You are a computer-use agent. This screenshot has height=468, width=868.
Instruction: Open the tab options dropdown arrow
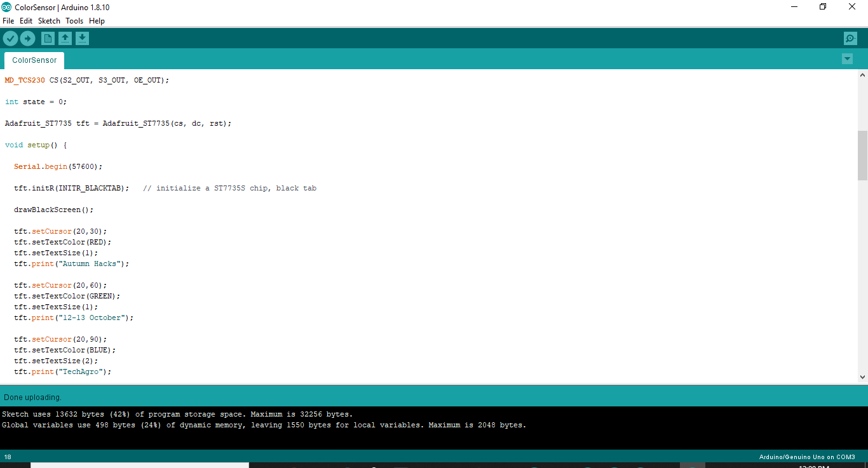[x=847, y=59]
